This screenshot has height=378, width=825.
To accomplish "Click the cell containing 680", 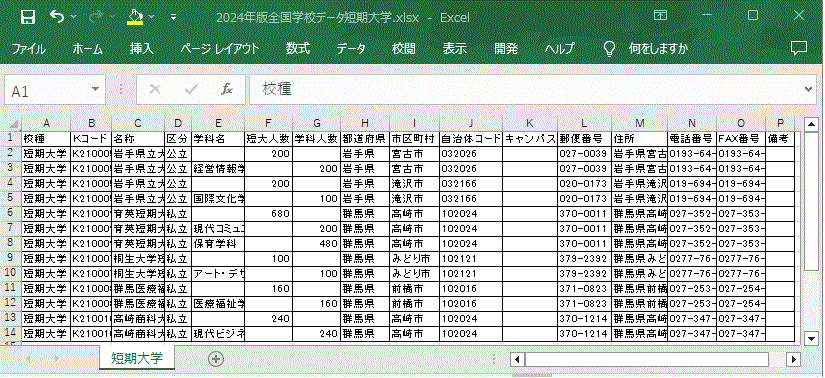I will [x=268, y=214].
